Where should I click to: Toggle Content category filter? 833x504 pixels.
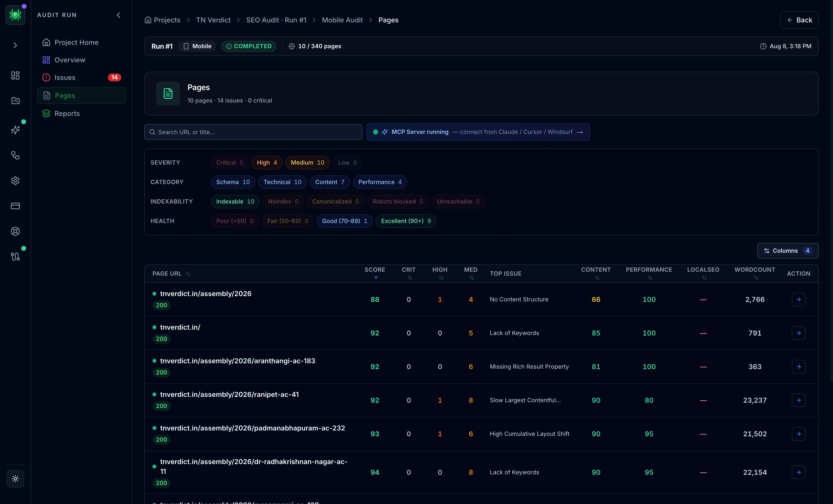tap(330, 182)
